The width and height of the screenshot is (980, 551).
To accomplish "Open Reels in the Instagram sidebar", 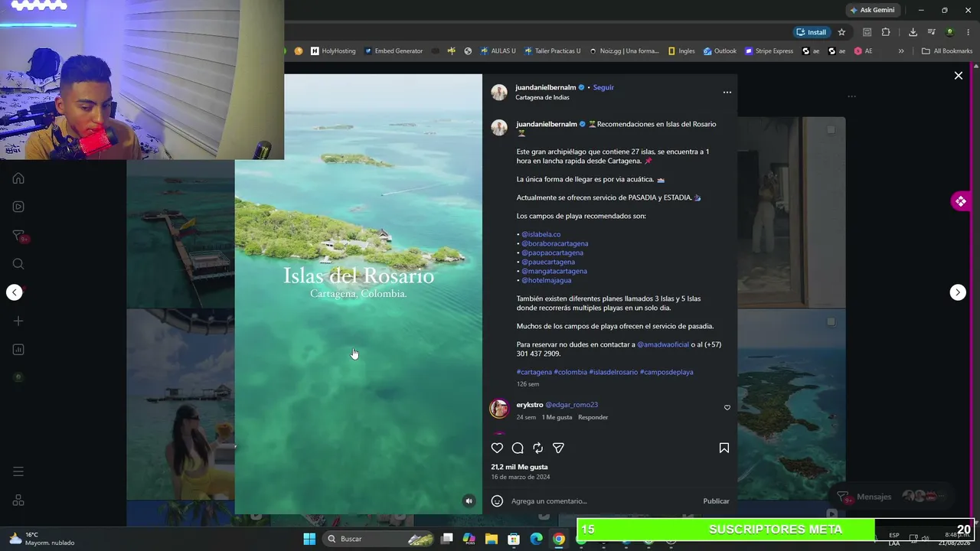I will click(x=18, y=207).
